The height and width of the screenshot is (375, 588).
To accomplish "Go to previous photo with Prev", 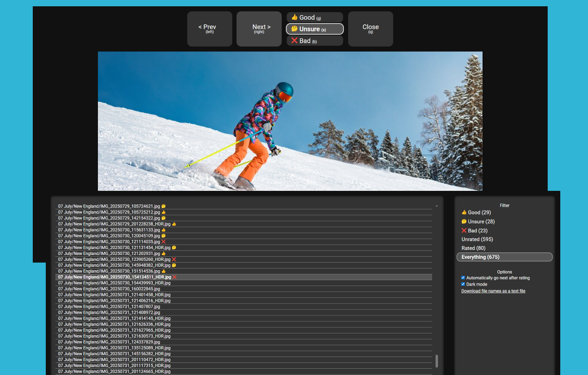I will [x=210, y=29].
